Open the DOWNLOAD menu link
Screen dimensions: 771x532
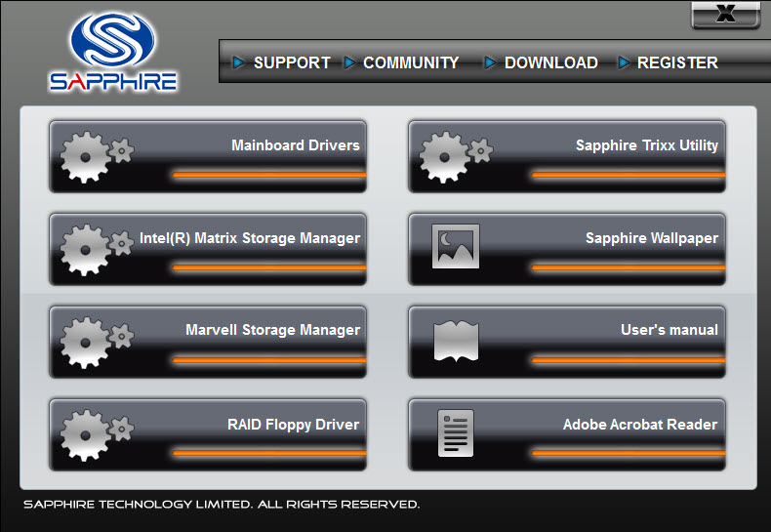(x=551, y=62)
